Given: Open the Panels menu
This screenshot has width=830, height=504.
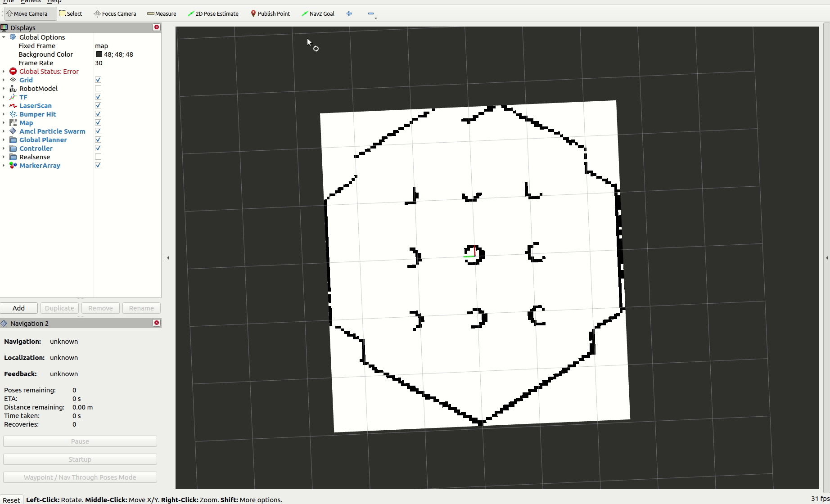Looking at the screenshot, I should coord(31,1).
